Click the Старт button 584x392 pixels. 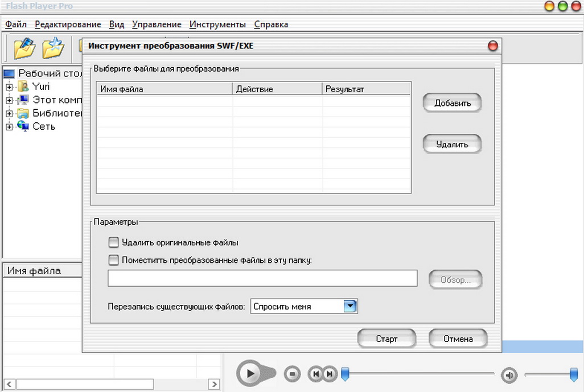coord(386,339)
